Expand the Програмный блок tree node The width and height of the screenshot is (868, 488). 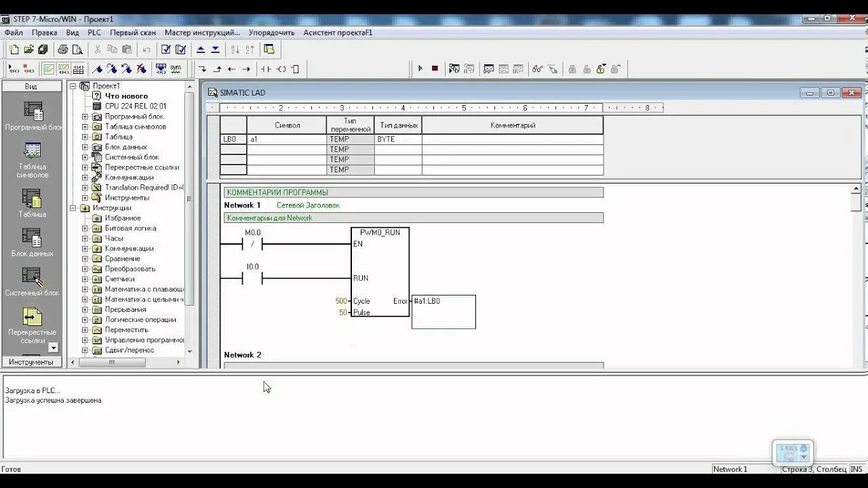pyautogui.click(x=85, y=117)
